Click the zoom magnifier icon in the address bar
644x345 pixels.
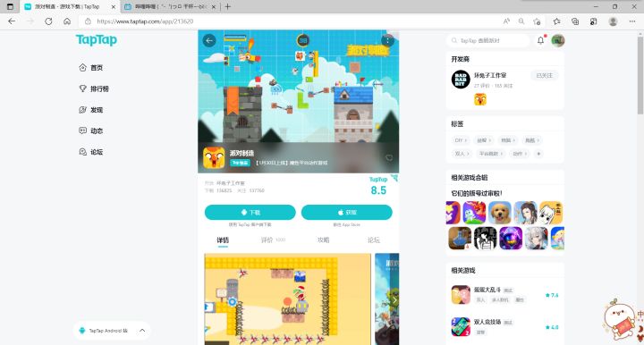(x=521, y=21)
